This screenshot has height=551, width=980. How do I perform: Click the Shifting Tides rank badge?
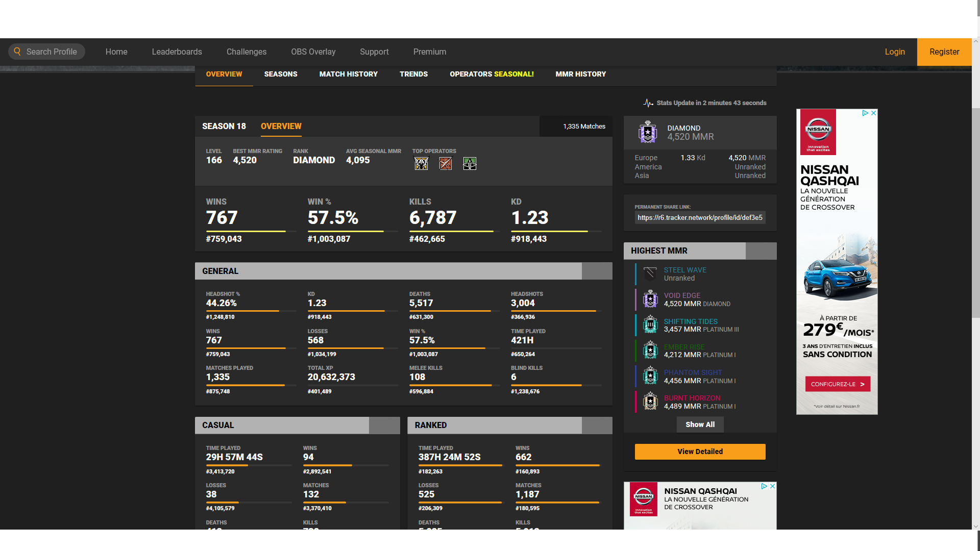click(650, 325)
